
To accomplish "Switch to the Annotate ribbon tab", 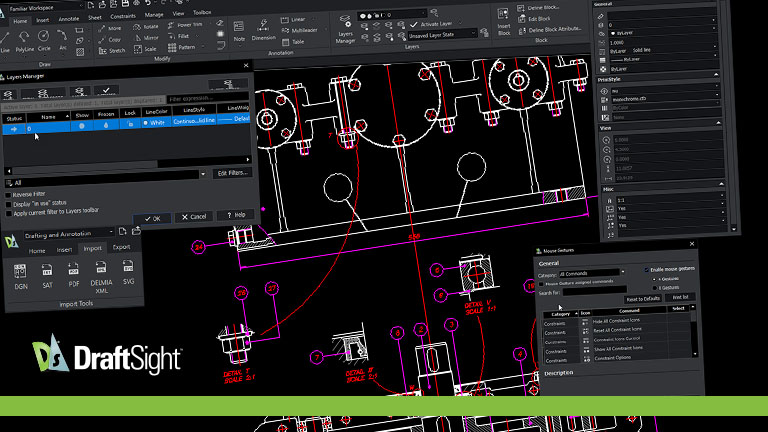I will point(69,17).
